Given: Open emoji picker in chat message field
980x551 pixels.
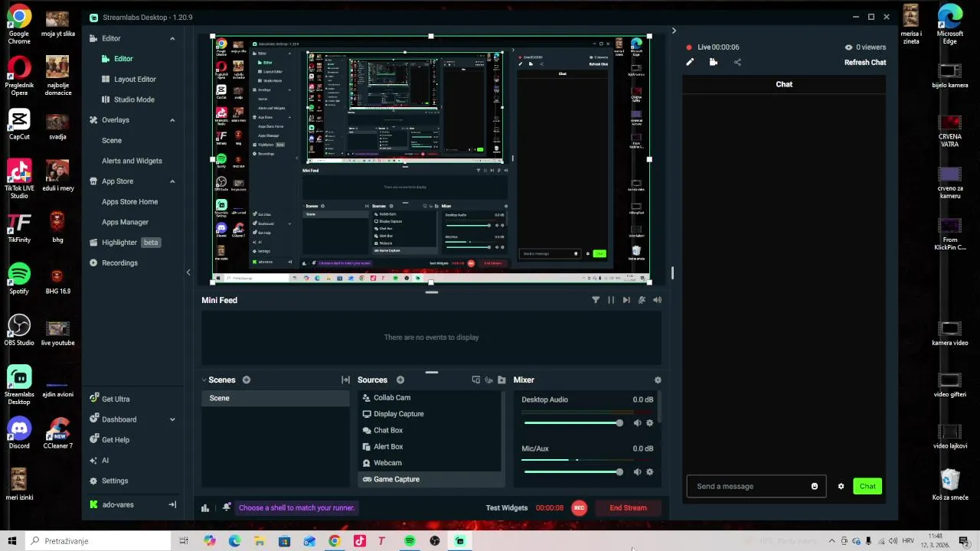Looking at the screenshot, I should pyautogui.click(x=815, y=487).
